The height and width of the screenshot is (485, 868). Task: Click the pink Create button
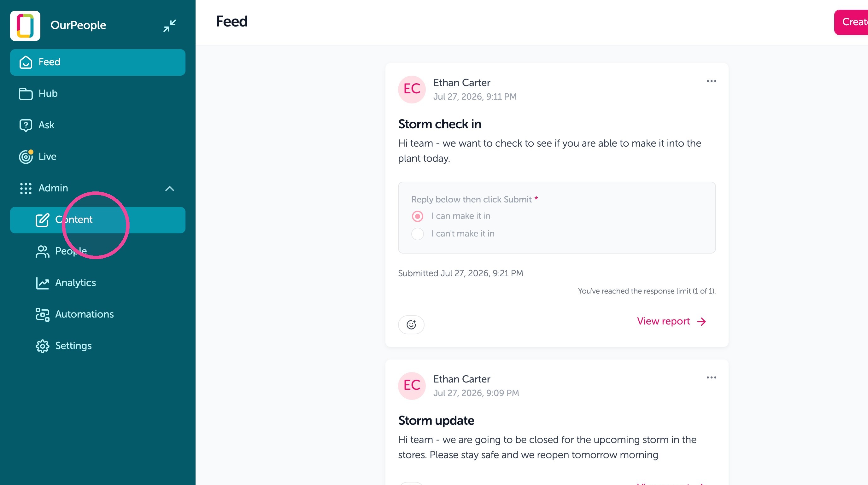(x=851, y=22)
